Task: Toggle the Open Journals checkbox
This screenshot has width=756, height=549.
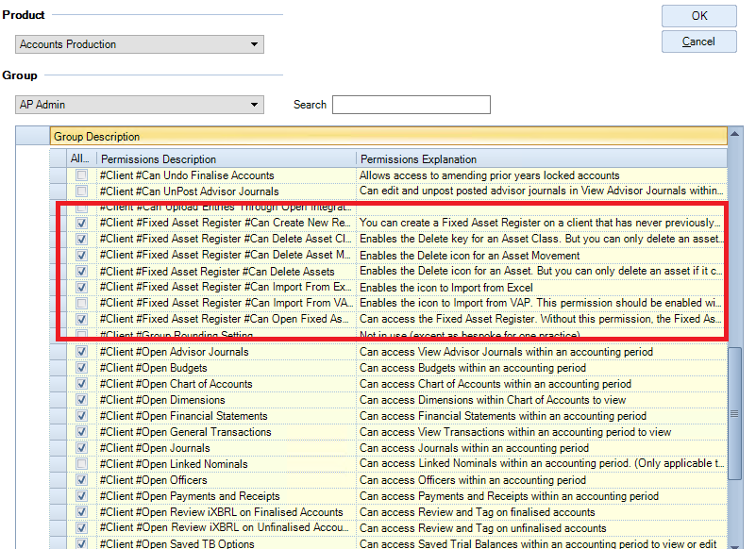Action: (82, 448)
